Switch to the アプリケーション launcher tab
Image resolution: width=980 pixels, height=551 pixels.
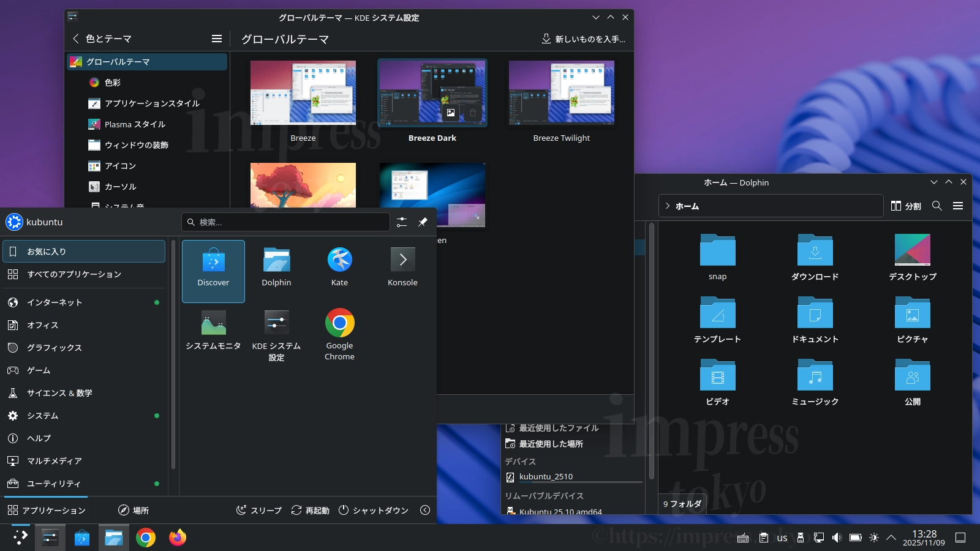coord(47,511)
